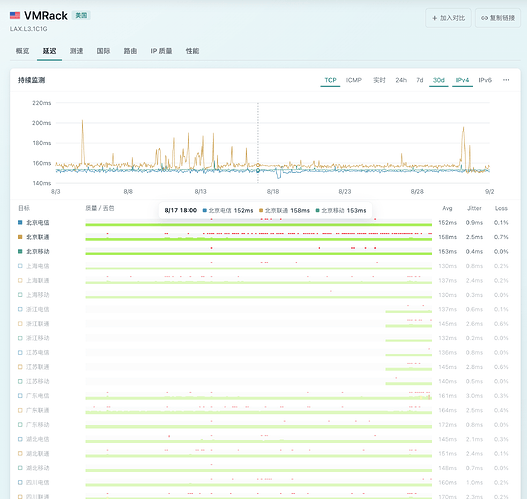
Task: Click the Avg column header
Action: pyautogui.click(x=447, y=208)
